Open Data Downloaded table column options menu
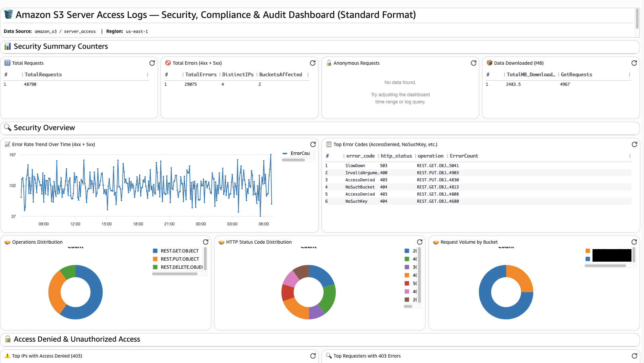Screen dimensions: 644x363 [x=629, y=75]
